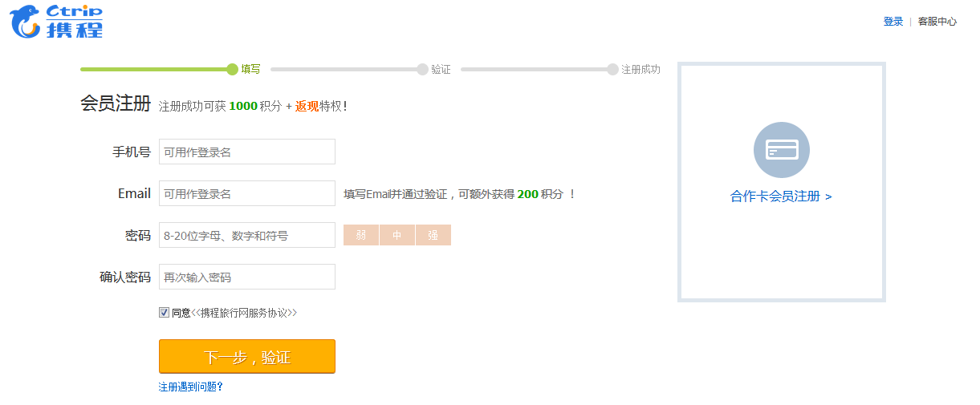Viewport: 980px width, 405px height.
Task: Click the 强 password strength block
Action: tap(433, 235)
